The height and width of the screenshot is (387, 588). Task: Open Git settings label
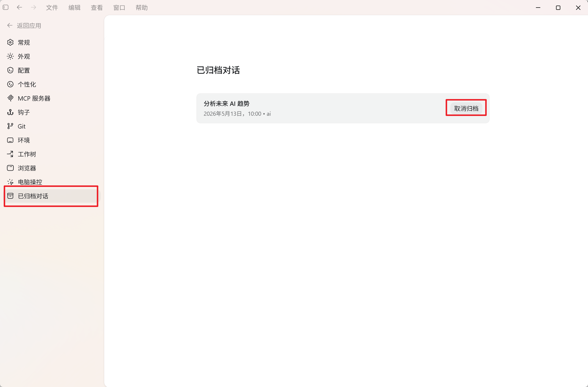coord(22,126)
